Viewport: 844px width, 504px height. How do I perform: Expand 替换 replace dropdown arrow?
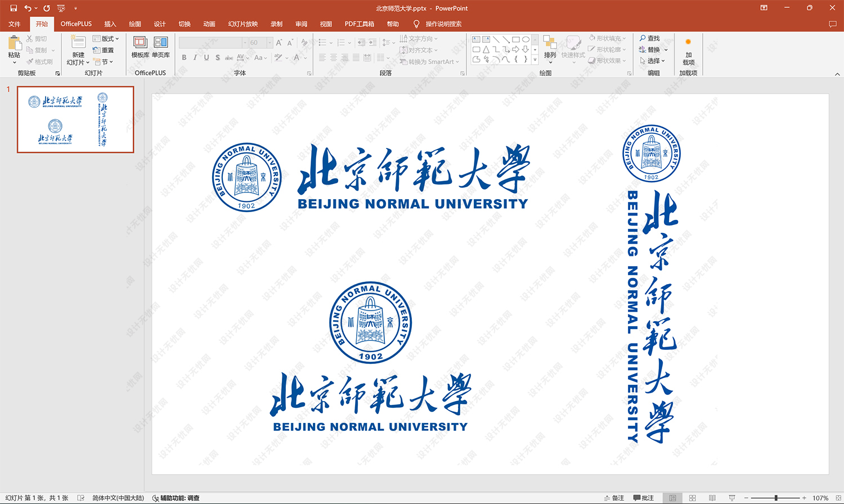(x=666, y=49)
